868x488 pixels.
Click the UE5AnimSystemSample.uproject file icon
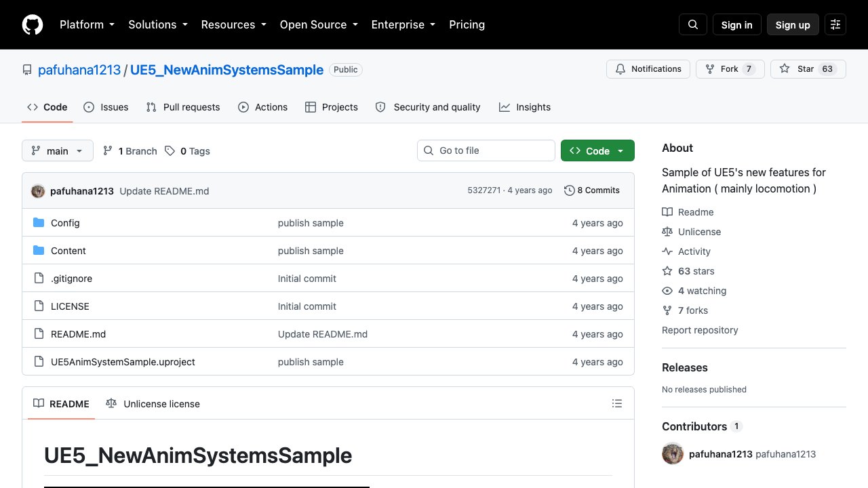39,362
